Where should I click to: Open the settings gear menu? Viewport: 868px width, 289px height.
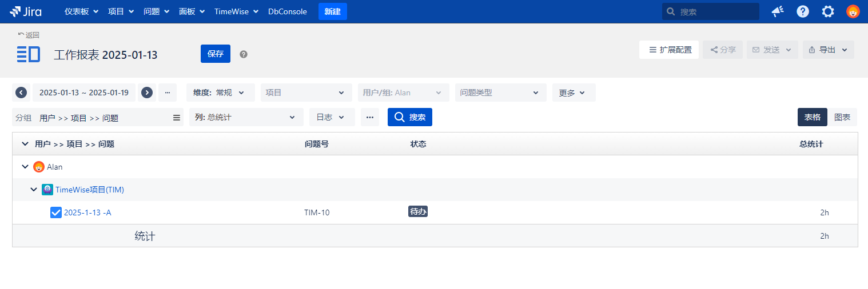[827, 11]
